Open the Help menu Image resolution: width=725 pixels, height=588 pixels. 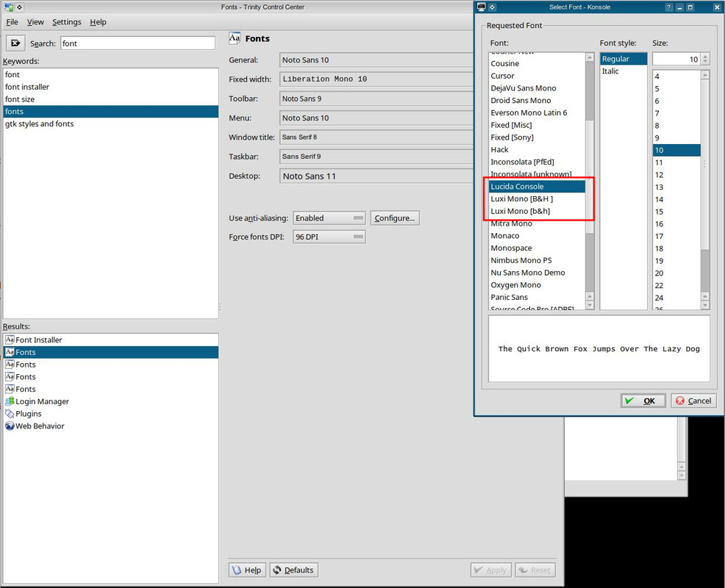(x=98, y=22)
